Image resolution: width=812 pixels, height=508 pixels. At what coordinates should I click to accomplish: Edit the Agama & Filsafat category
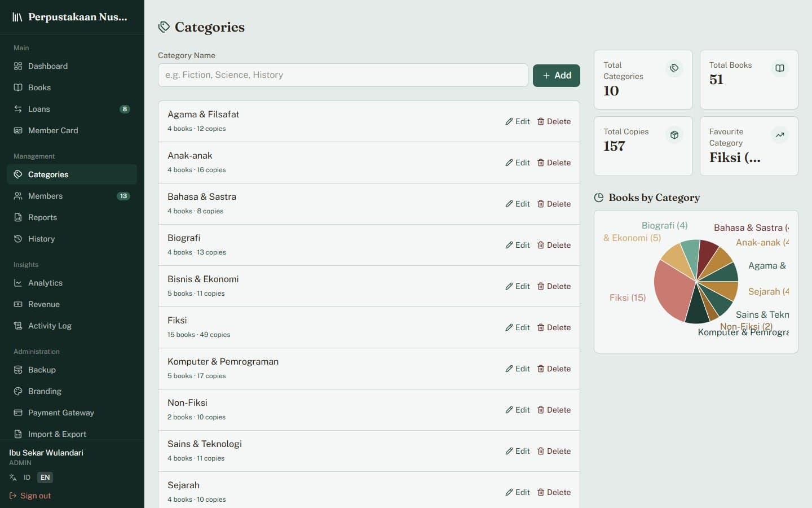(518, 121)
